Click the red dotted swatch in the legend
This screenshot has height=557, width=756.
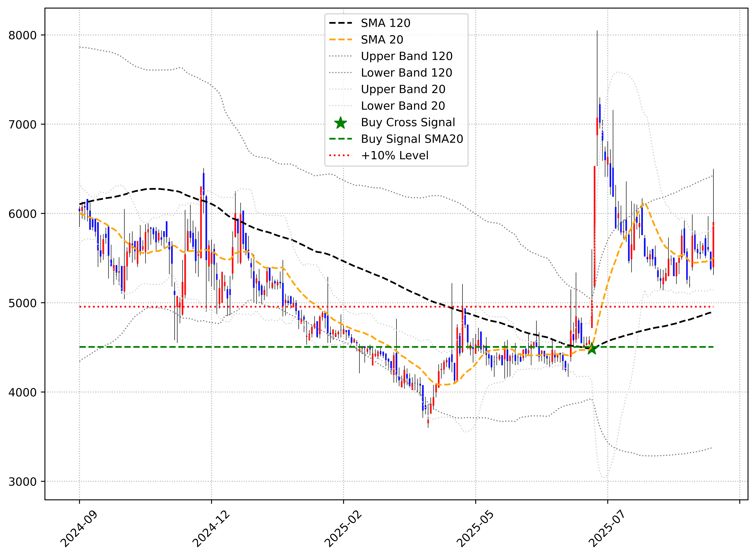coord(341,155)
